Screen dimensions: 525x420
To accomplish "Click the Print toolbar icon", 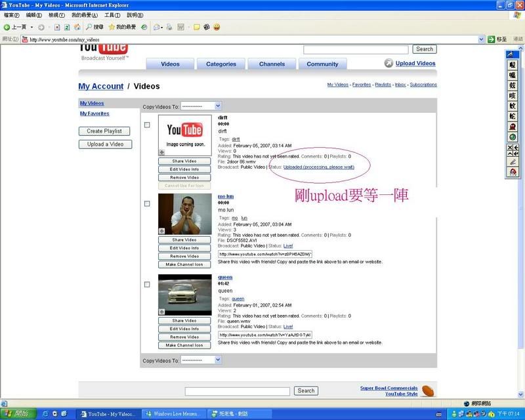I will pyautogui.click(x=169, y=27).
